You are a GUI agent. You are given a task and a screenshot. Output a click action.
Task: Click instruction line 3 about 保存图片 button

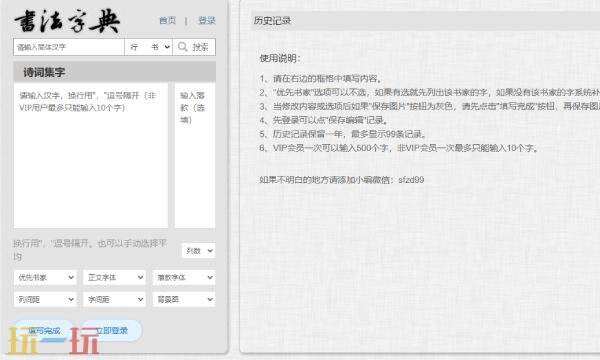point(429,106)
